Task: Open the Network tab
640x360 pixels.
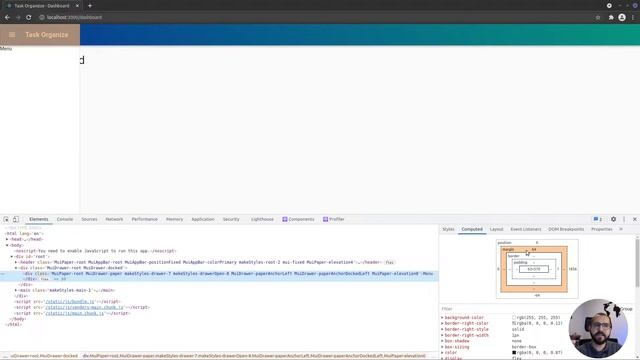Action: click(x=114, y=219)
